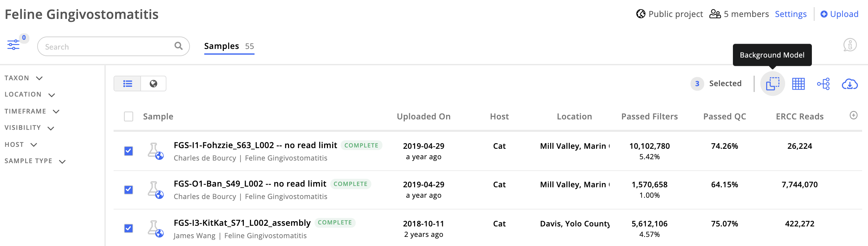Screen dimensions: 868x246
Task: Open the help info icon
Action: click(850, 45)
